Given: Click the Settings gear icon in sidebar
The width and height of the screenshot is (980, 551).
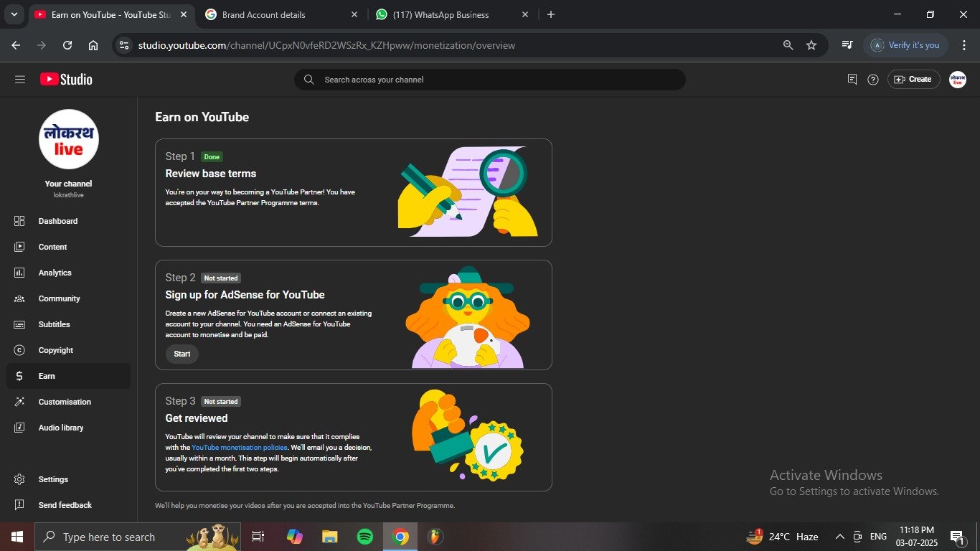Looking at the screenshot, I should [19, 479].
